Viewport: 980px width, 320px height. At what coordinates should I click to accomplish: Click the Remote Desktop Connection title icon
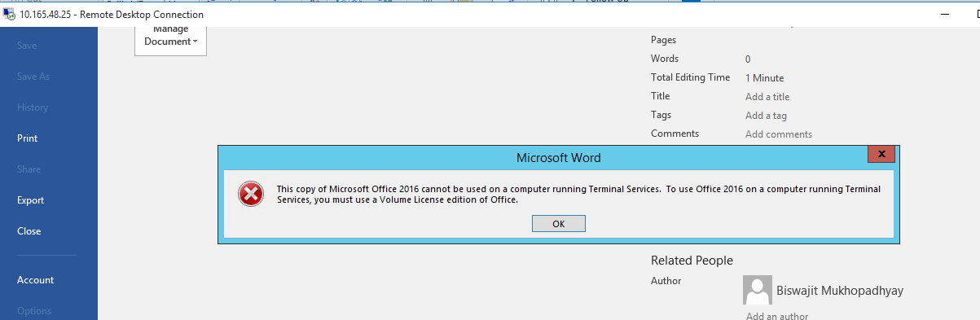[x=10, y=15]
